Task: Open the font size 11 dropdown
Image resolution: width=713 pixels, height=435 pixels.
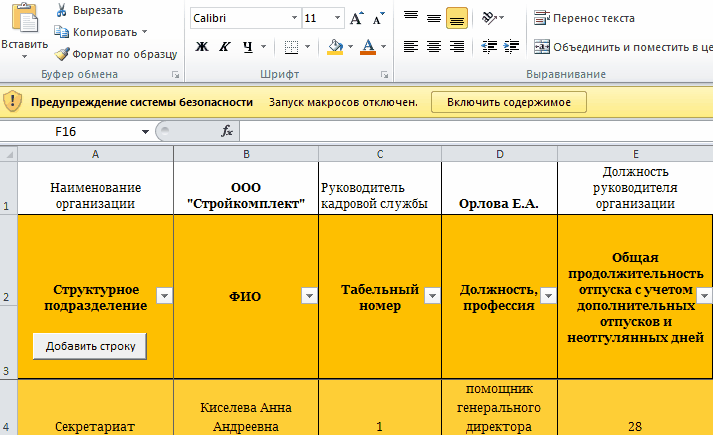Action: coord(337,18)
